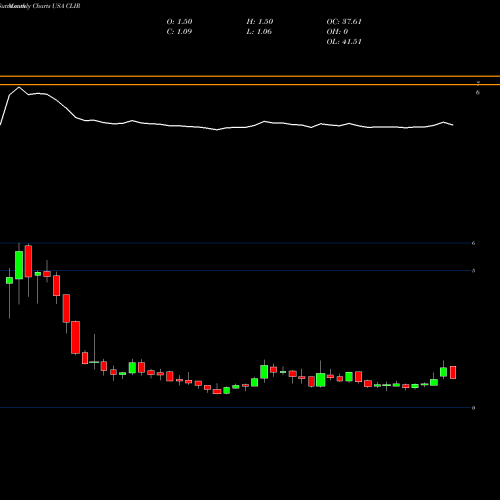
Task: Select the close value 'C: 1.09'
Action: tap(179, 31)
